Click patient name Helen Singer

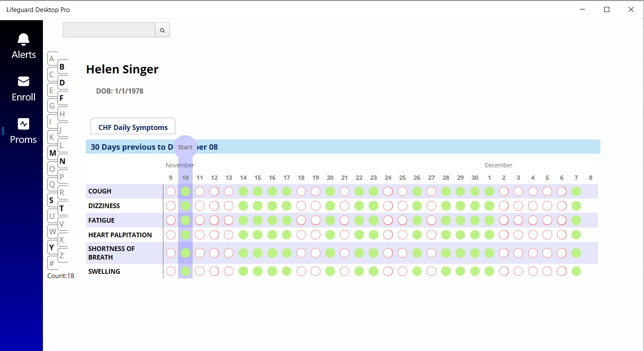(x=122, y=69)
